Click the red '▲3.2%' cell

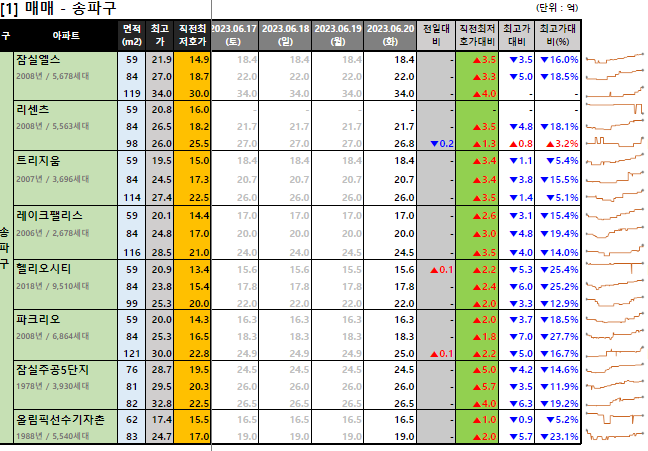(x=562, y=143)
